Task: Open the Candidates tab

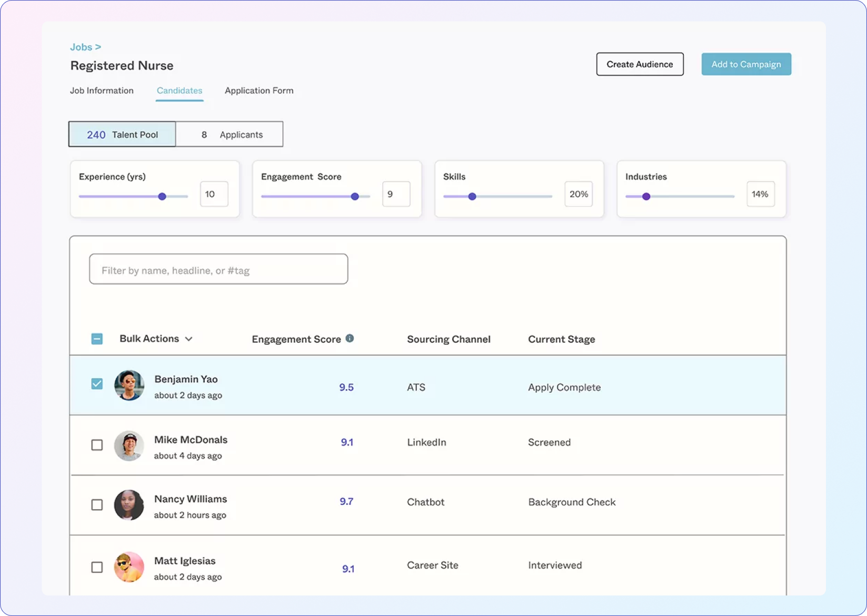Action: click(x=180, y=91)
